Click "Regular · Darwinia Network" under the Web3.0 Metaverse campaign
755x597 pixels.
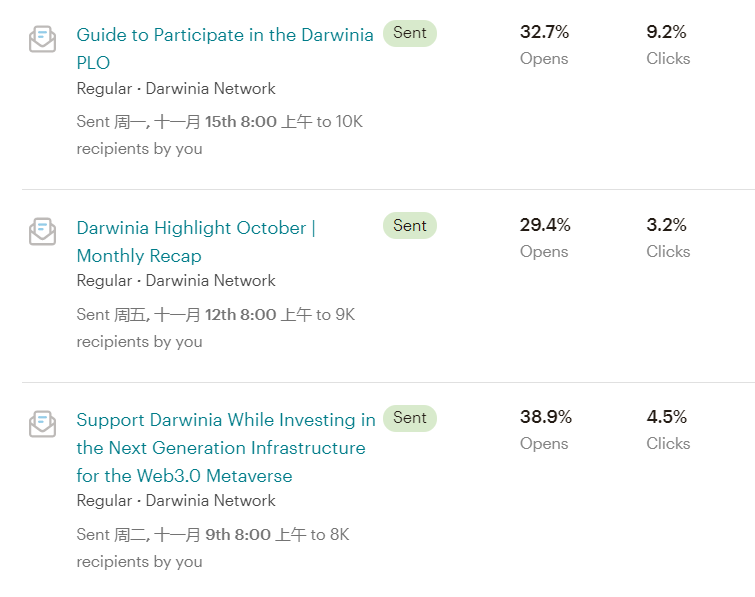176,500
